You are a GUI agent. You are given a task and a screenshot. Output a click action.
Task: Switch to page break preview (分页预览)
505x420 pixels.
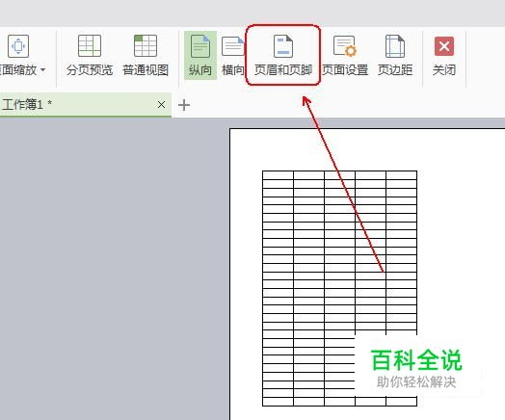[x=90, y=55]
